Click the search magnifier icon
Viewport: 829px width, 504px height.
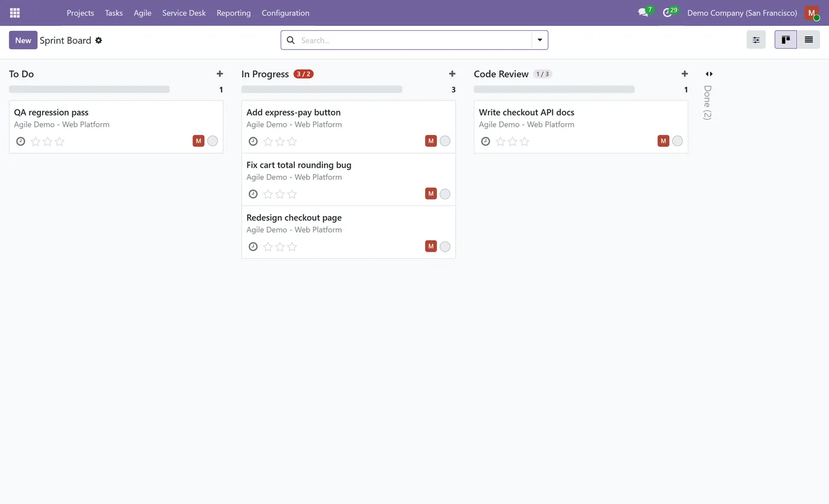pyautogui.click(x=291, y=40)
